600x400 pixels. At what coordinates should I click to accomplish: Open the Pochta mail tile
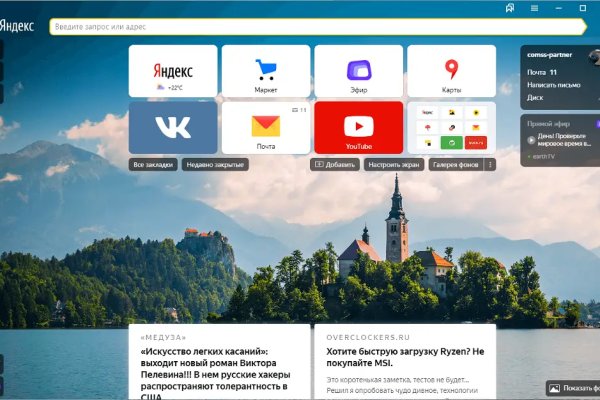(x=265, y=127)
